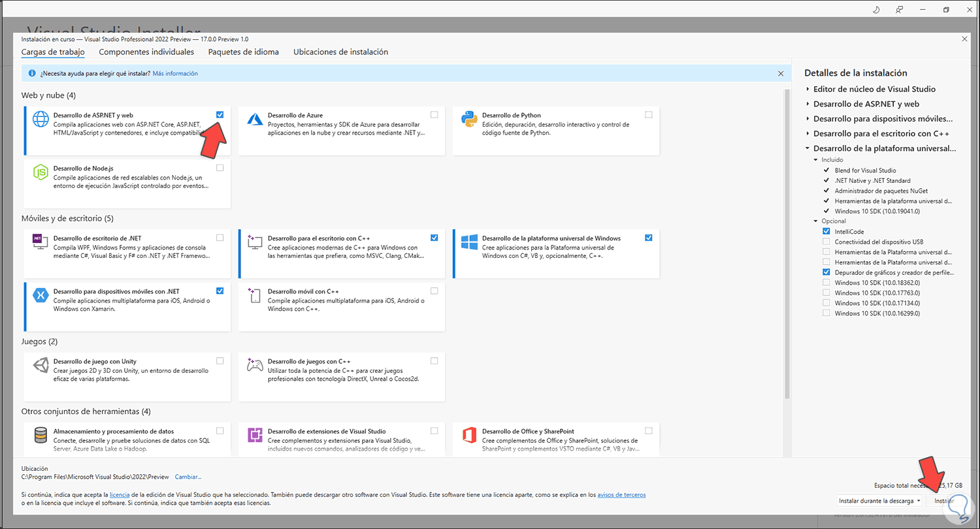
Task: Click the Azure development logo icon
Action: click(x=255, y=119)
